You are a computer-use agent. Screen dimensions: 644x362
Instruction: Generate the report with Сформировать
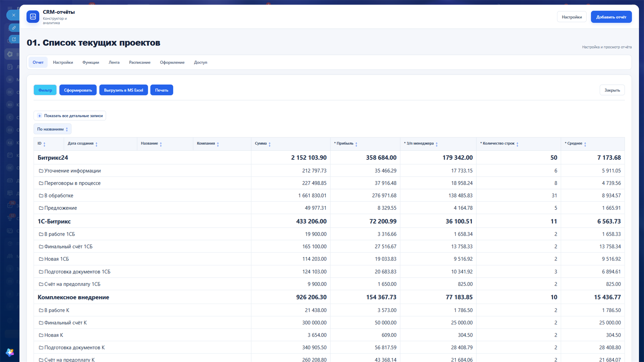pyautogui.click(x=78, y=90)
